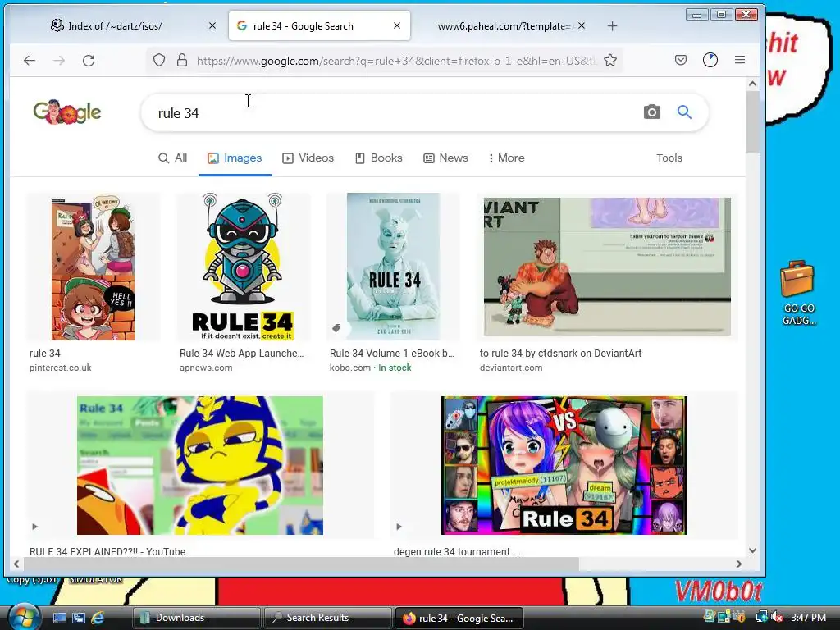Submit search with magnifier icon
This screenshot has width=840, height=630.
coord(684,112)
